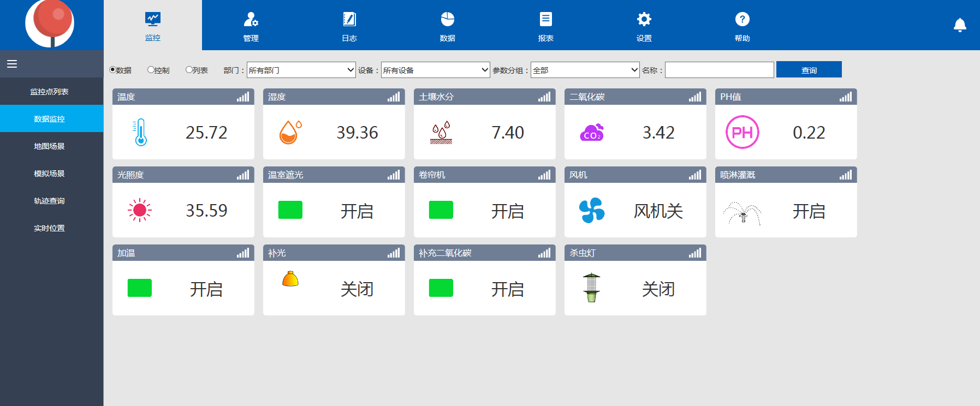Toggle the hamburger sidebar menu
Image resolution: width=980 pixels, height=406 pixels.
(x=12, y=64)
